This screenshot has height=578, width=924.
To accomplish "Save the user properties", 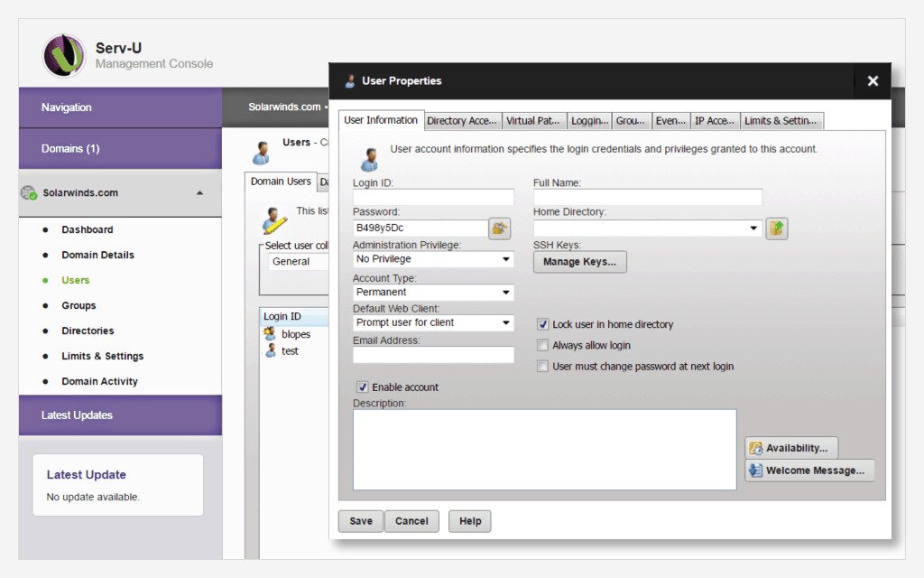I will (x=360, y=521).
